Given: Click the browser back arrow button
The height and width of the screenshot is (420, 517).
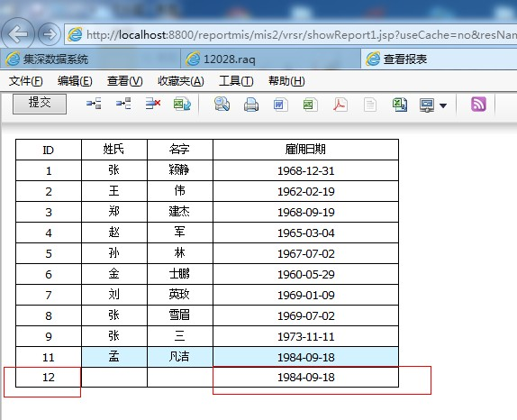Looking at the screenshot, I should (x=18, y=34).
